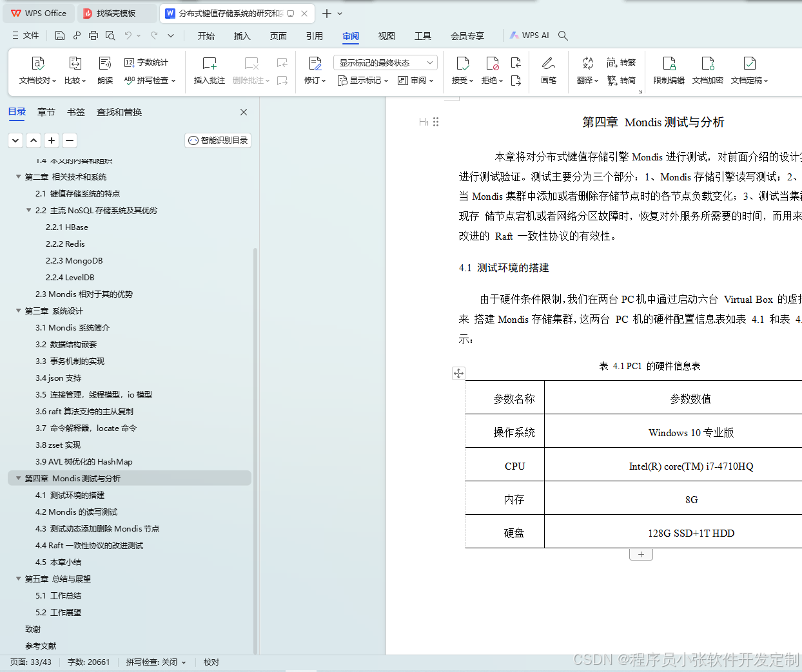Click the 拒绝 reject change icon
Viewport: 802px width, 672px height.
(493, 63)
